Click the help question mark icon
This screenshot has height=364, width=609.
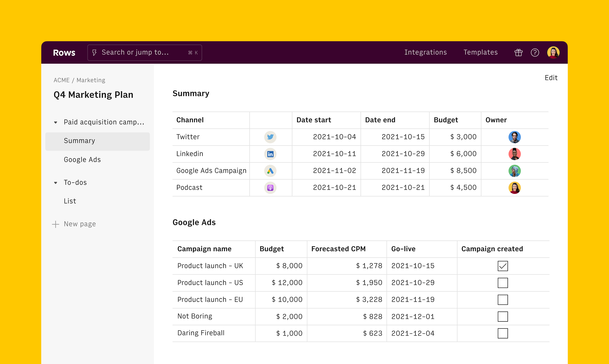click(535, 52)
